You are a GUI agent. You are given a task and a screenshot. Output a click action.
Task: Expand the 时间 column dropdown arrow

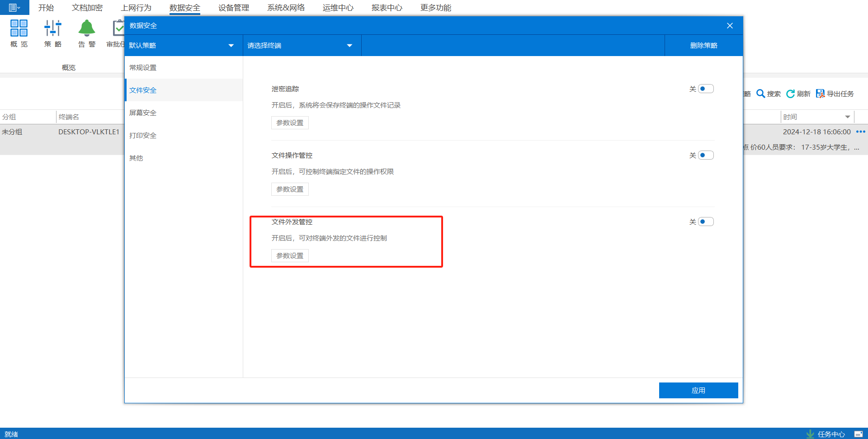click(848, 117)
